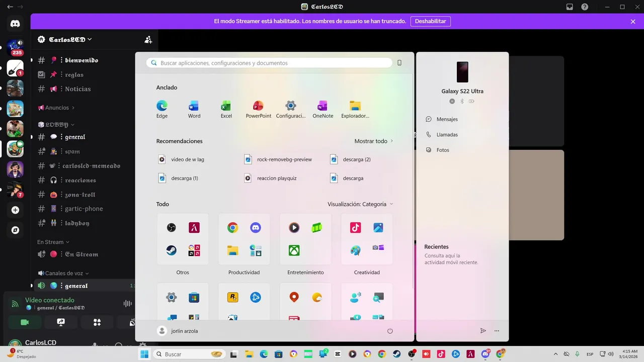Open Microsoft Store in the app group
644x362 pixels.
tap(194, 297)
